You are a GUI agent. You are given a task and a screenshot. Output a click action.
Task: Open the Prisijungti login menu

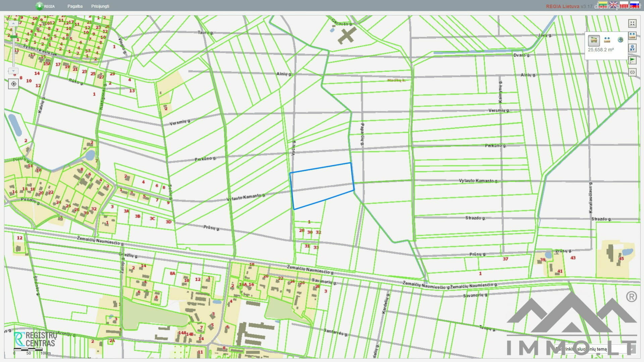coord(100,6)
